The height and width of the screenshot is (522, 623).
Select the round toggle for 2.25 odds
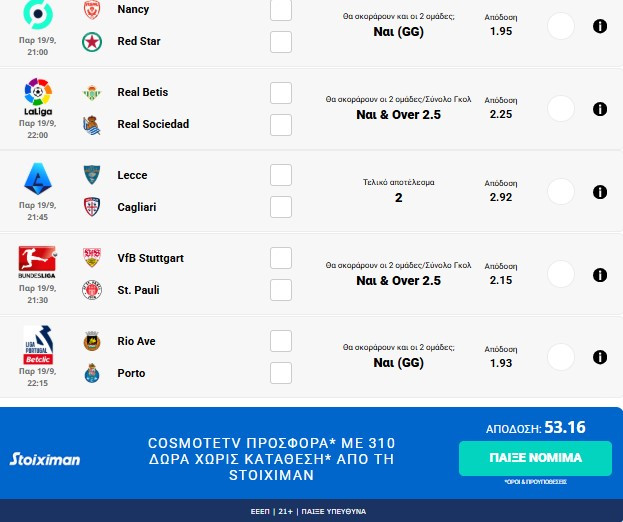(x=562, y=109)
